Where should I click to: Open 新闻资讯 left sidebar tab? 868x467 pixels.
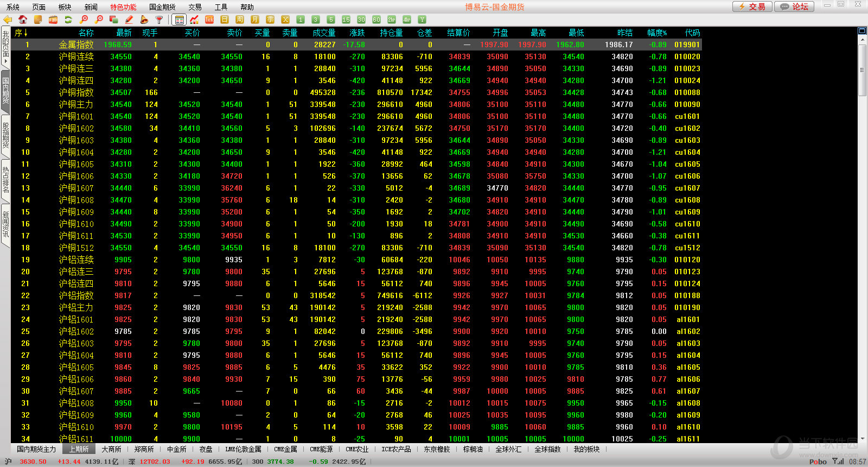point(5,225)
